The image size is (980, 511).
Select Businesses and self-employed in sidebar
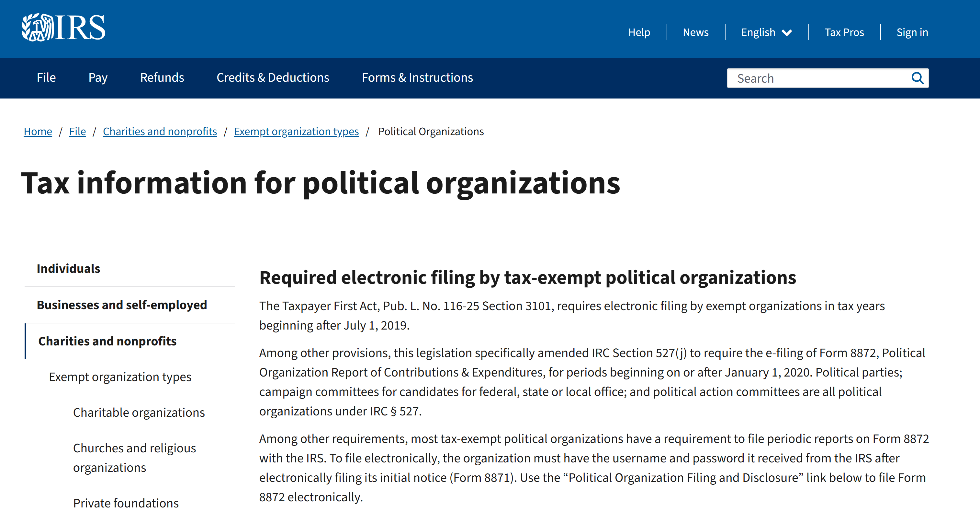[122, 305]
